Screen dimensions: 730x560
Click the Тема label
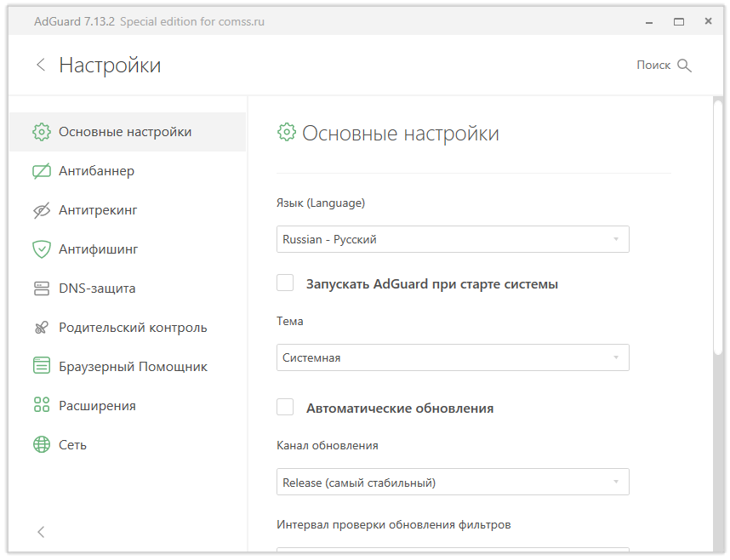[x=289, y=322]
